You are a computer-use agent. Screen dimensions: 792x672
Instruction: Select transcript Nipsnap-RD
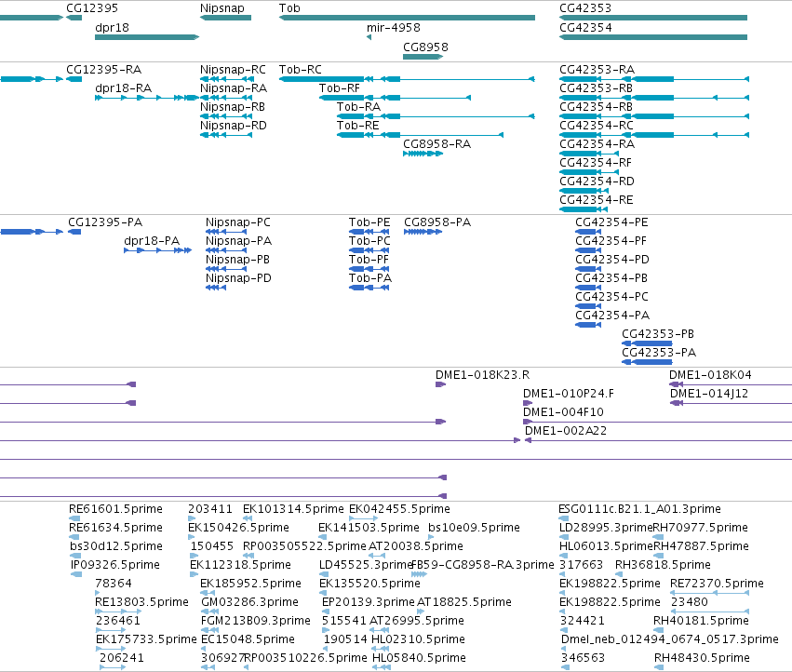tap(234, 126)
